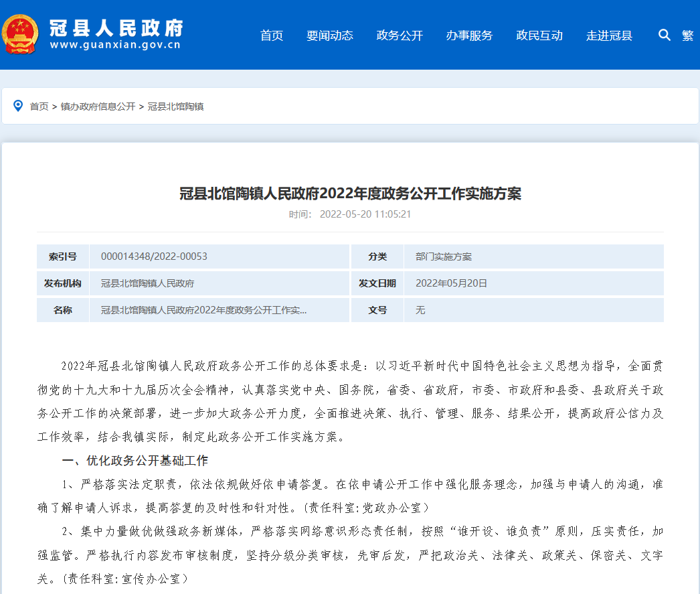700x594 pixels.
Task: Click the 文号 label cell
Action: click(x=377, y=310)
